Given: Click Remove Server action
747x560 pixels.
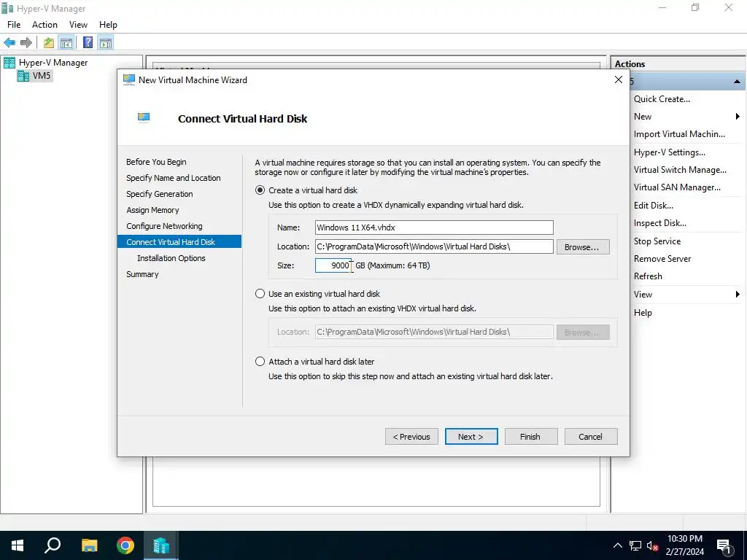Looking at the screenshot, I should point(662,259).
